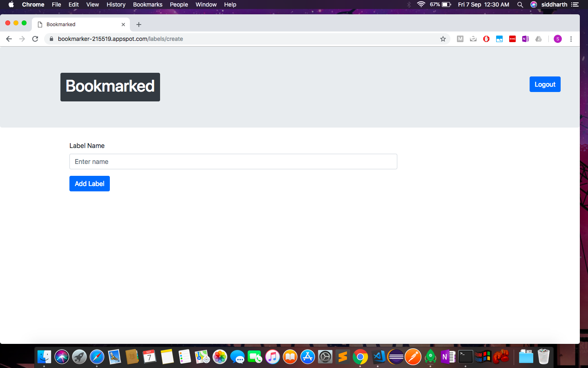Close the Bookmarked tab
This screenshot has width=588, height=368.
point(123,25)
